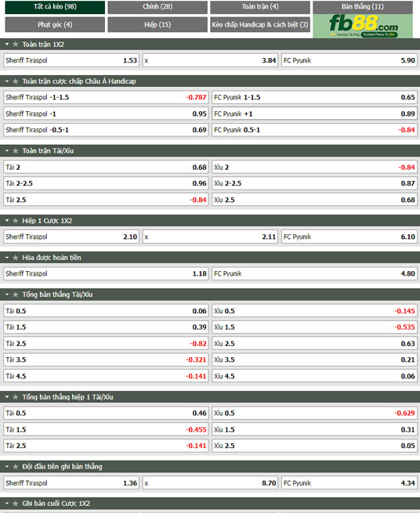This screenshot has height=513, width=420.
Task: Collapse Tổng bàn thắng hiệp 1 Tài/Xỉu arrow
Action: (7, 397)
